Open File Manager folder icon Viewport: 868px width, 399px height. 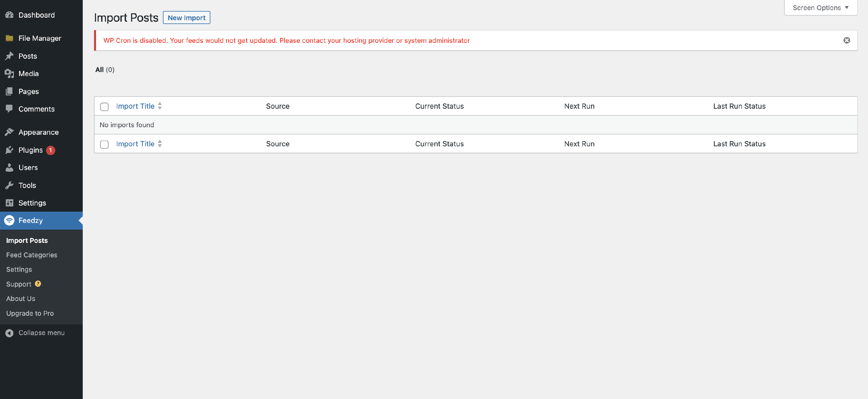pos(10,38)
